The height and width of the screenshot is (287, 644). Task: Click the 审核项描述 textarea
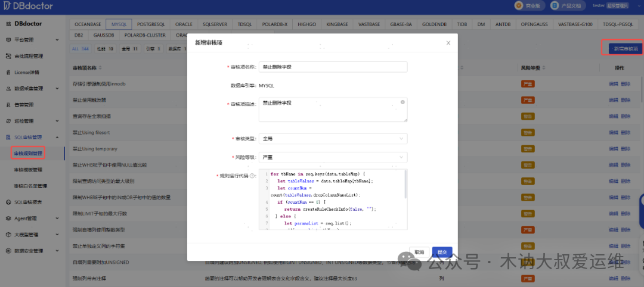point(333,110)
